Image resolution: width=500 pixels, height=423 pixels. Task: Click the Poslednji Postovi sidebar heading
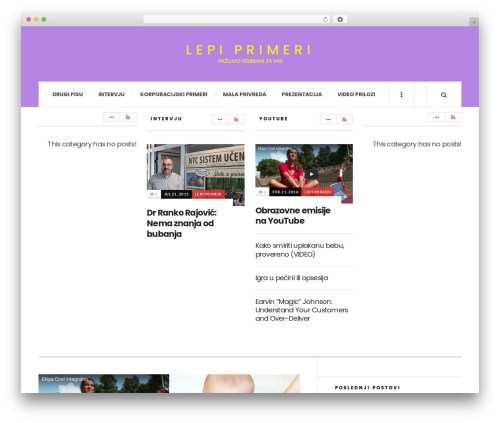coord(367,387)
